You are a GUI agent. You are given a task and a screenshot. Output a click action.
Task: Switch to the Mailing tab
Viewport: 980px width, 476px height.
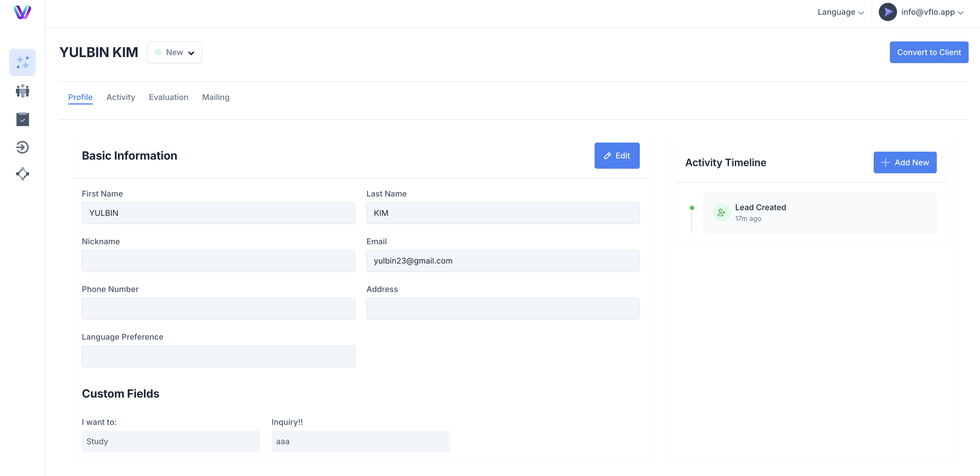[x=216, y=97]
